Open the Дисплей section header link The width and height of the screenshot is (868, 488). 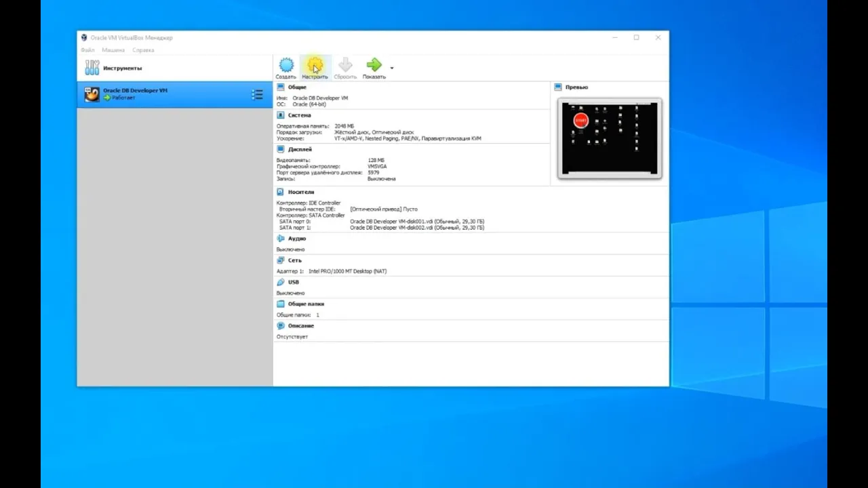pyautogui.click(x=300, y=149)
